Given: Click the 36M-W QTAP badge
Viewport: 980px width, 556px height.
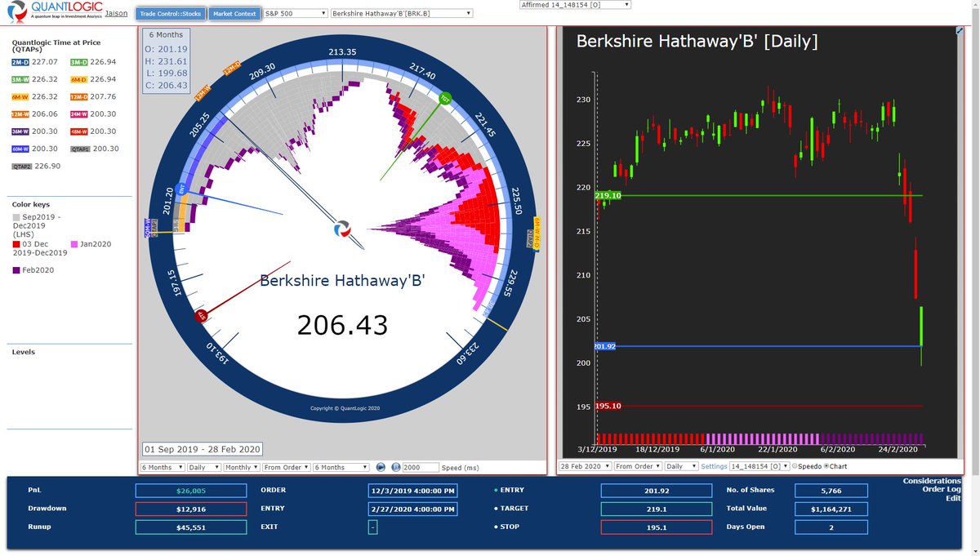Looking at the screenshot, I should point(20,131).
